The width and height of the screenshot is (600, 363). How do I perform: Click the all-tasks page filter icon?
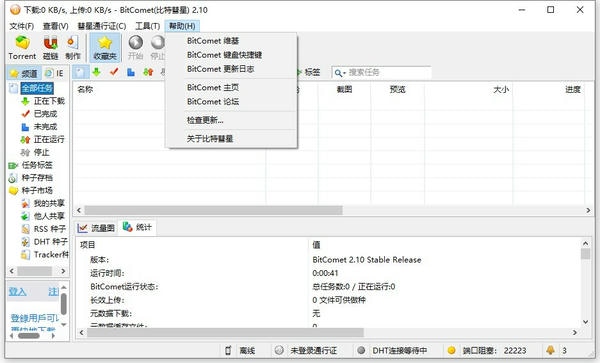click(80, 72)
